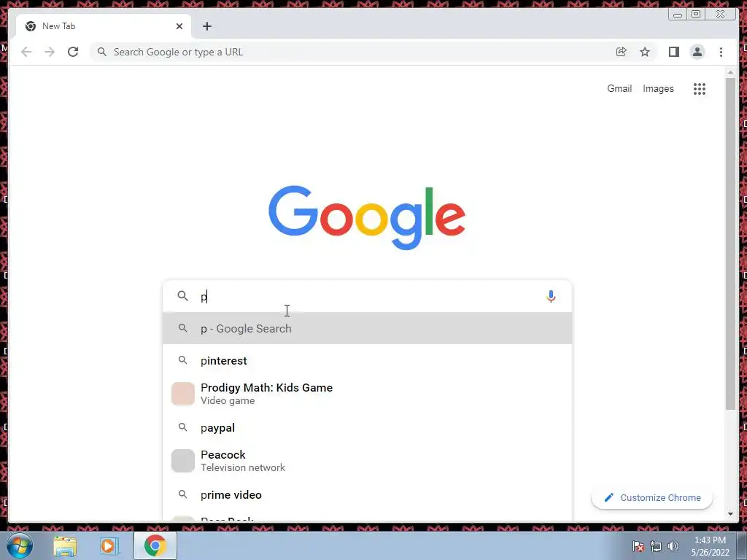Click the browser back arrow

(x=26, y=52)
